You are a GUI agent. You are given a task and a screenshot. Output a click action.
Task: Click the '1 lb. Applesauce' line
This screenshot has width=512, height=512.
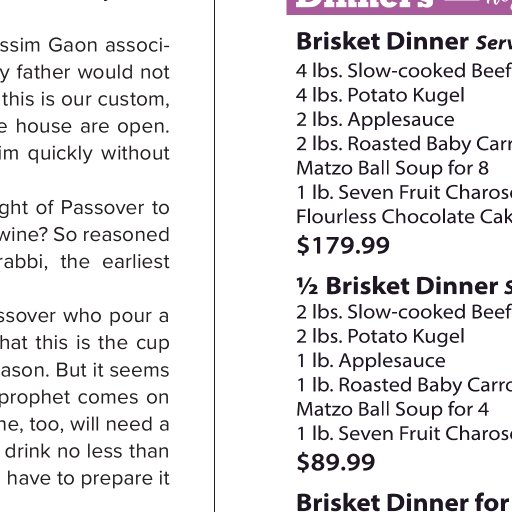pyautogui.click(x=371, y=361)
